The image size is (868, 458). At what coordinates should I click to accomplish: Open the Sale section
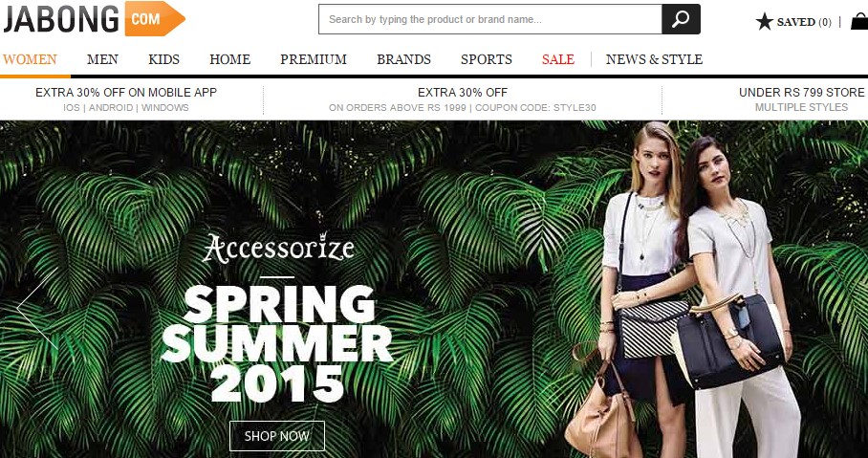[558, 59]
